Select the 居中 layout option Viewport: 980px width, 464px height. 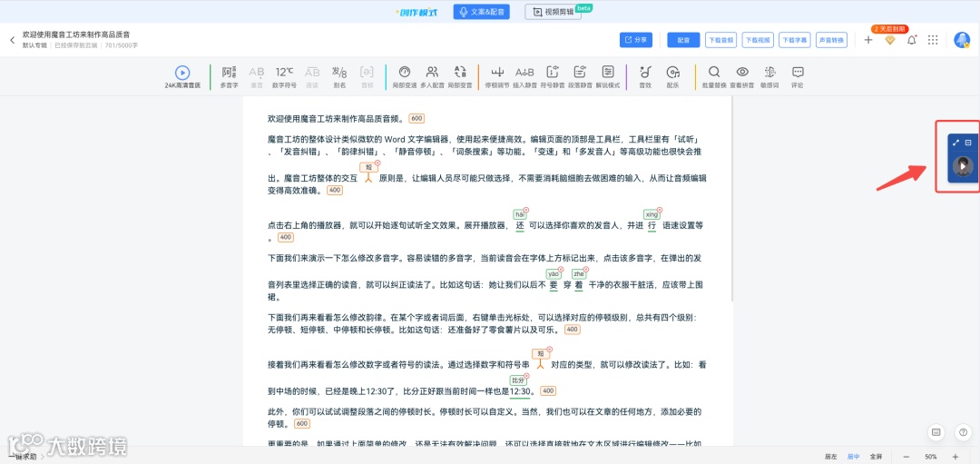point(853,457)
